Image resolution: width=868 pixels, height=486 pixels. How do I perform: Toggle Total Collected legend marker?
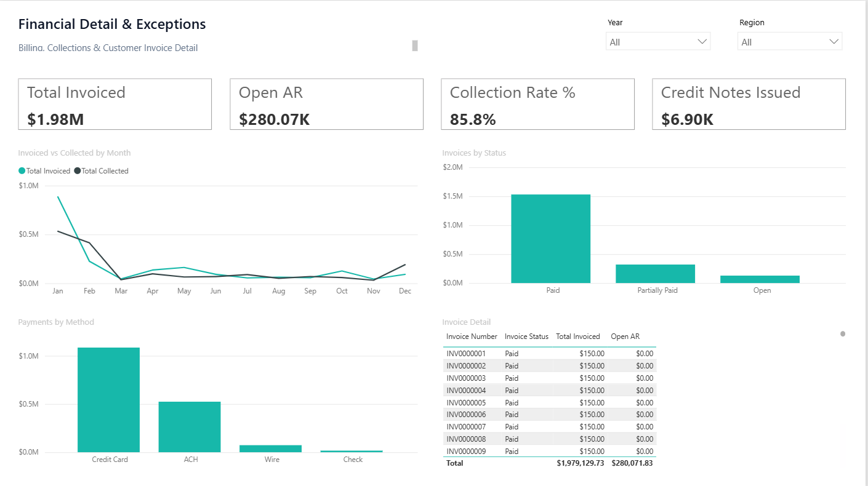coord(78,171)
